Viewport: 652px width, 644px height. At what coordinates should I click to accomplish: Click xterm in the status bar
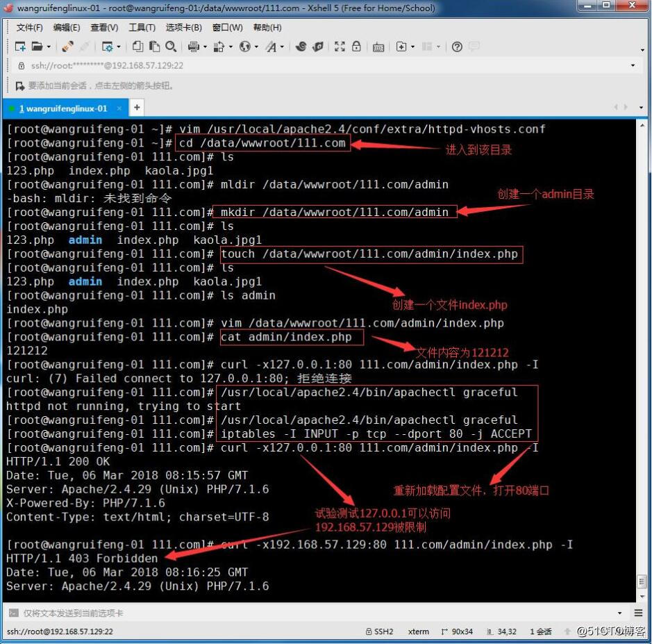click(418, 631)
